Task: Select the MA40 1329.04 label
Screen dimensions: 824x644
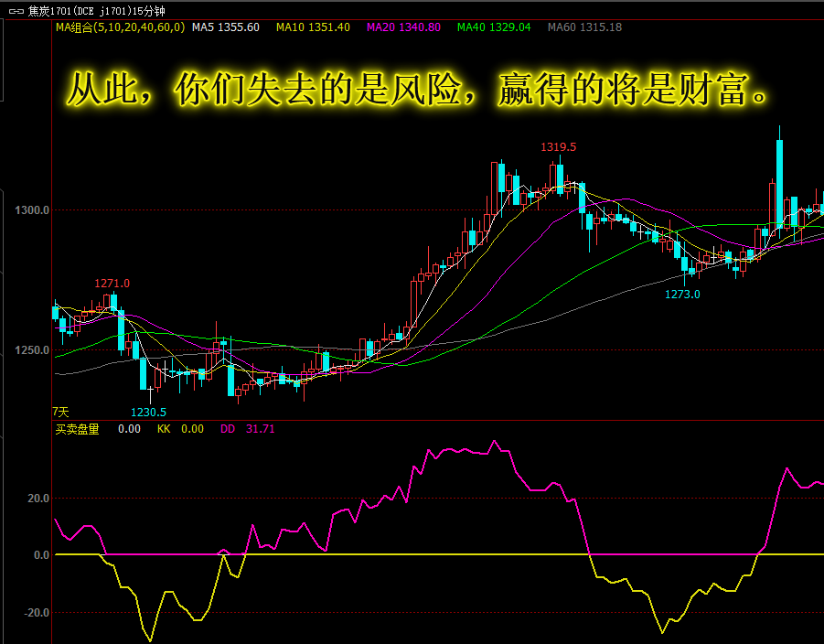Action: 494,27
